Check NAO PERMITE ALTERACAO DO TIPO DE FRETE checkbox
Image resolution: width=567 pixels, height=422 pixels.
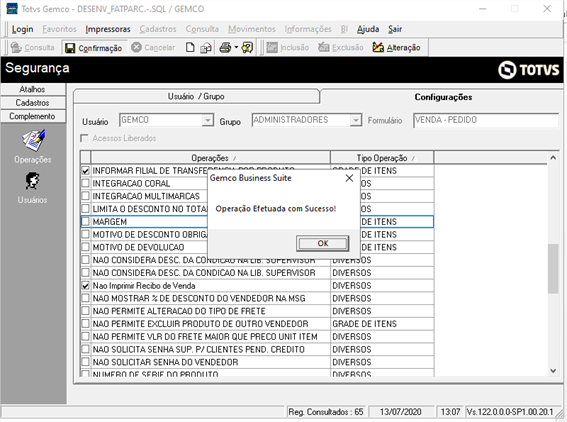(x=85, y=311)
